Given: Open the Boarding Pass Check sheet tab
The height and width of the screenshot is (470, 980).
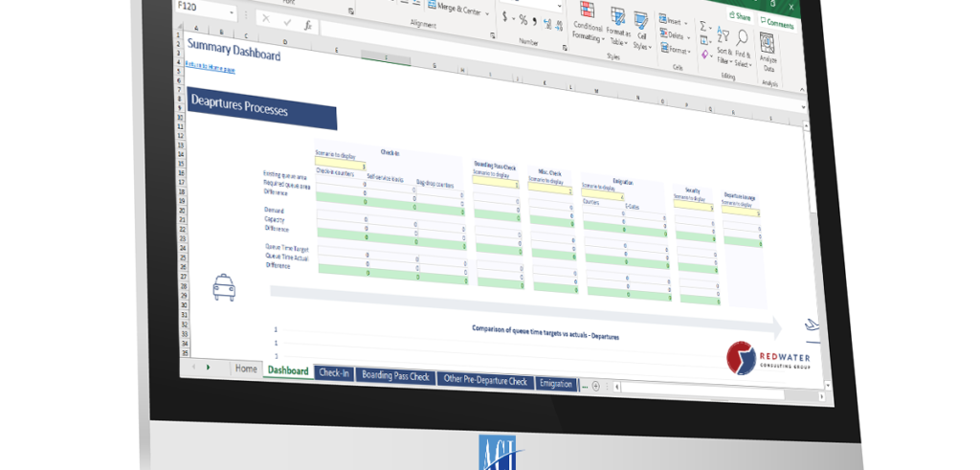Looking at the screenshot, I should click(x=395, y=376).
